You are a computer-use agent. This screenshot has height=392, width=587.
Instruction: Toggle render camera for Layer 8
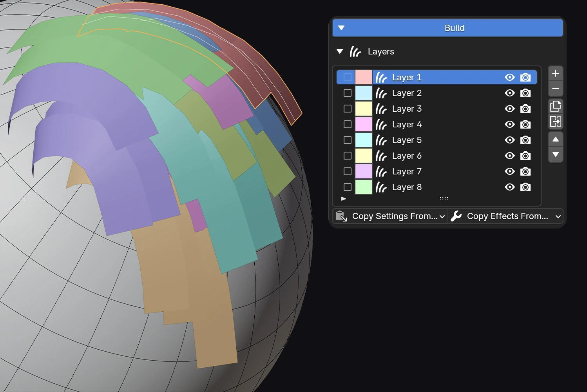pos(525,187)
